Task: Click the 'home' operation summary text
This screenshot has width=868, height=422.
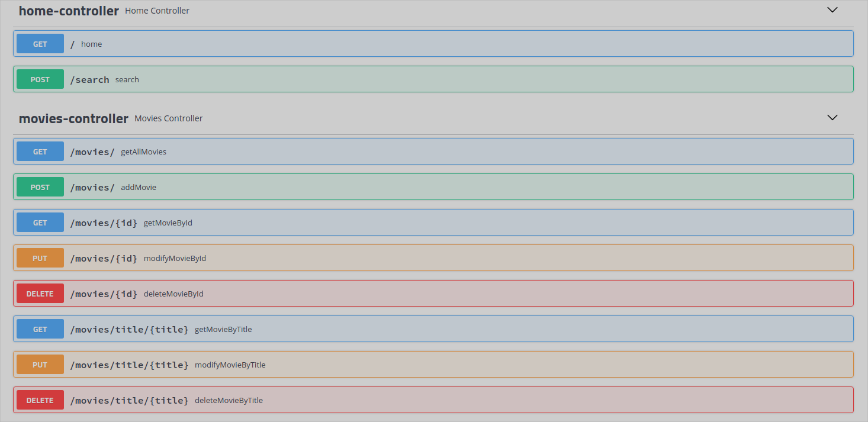Action: point(91,44)
